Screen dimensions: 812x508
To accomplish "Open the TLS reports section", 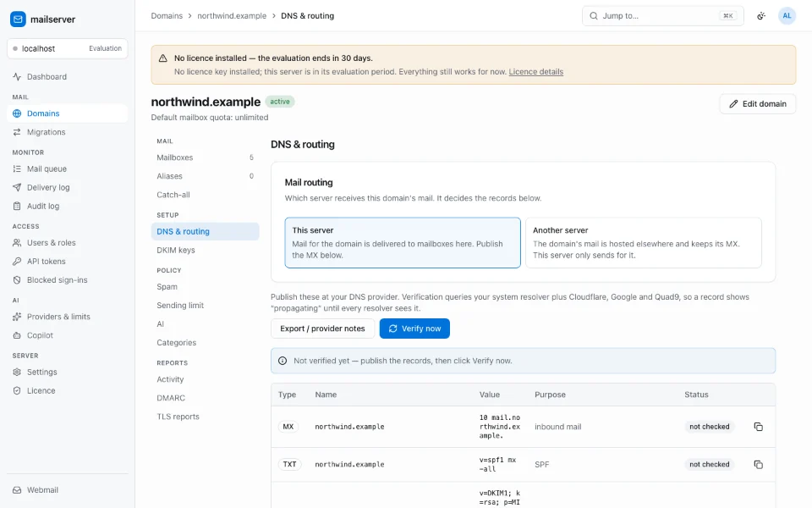I will point(205,417).
